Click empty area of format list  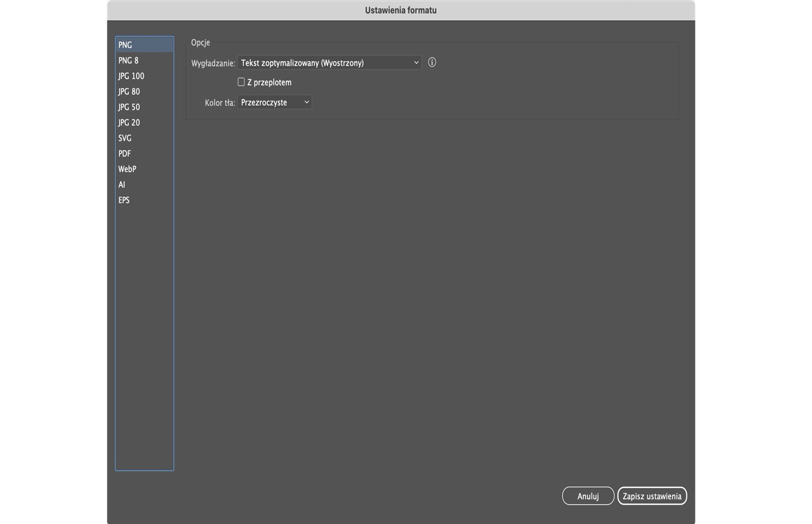pos(144,338)
